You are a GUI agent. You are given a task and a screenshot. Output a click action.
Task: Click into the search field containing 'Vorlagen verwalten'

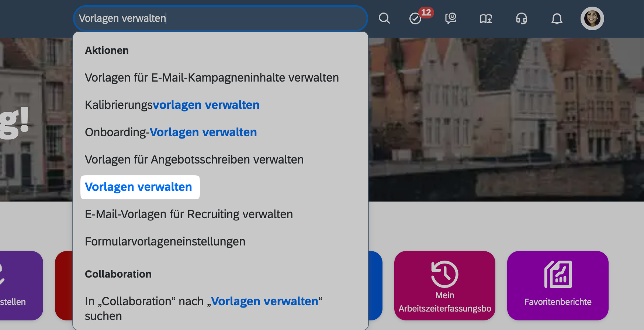click(220, 18)
